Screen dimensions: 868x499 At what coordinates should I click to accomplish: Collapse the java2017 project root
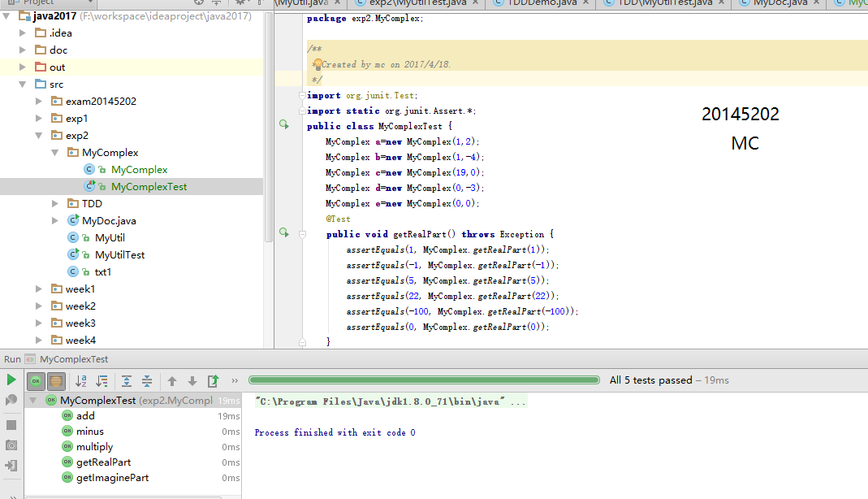pyautogui.click(x=6, y=16)
